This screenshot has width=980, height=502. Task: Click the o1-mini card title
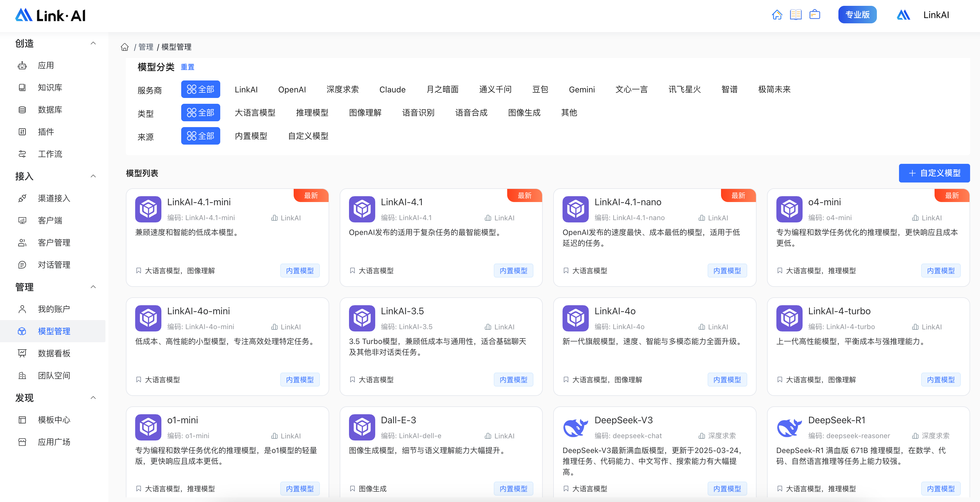182,420
